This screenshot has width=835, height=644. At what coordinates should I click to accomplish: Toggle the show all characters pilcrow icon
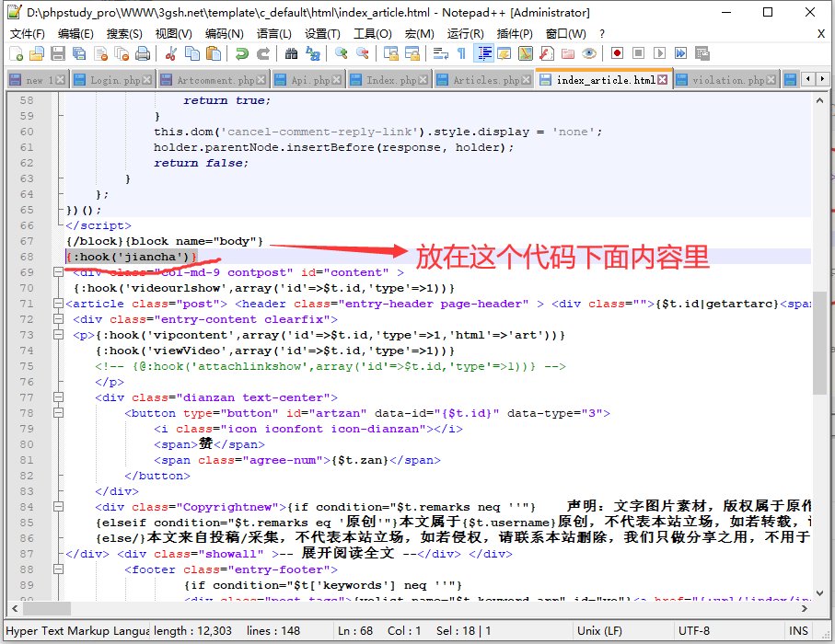pos(461,53)
